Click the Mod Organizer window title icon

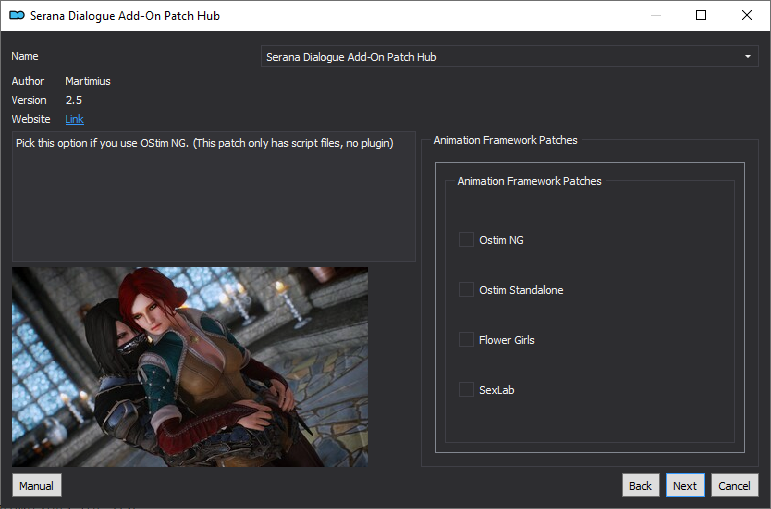(x=17, y=15)
